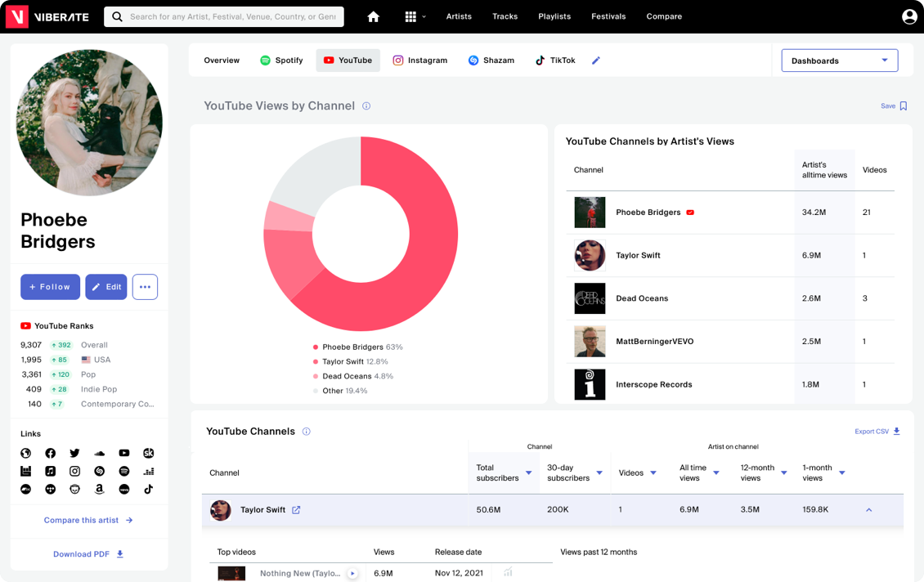Open the Songkick link icon
The width and height of the screenshot is (924, 582).
click(x=149, y=453)
